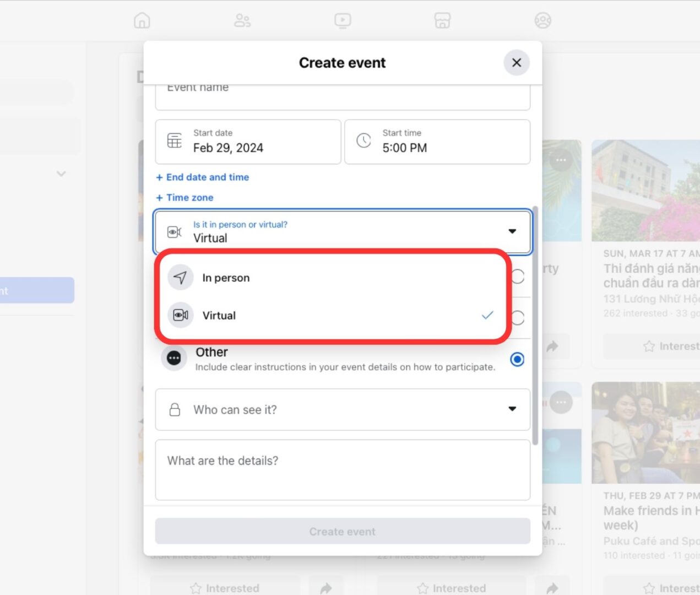Select the radio button hidden behind In person row
700x595 pixels.
(x=518, y=277)
